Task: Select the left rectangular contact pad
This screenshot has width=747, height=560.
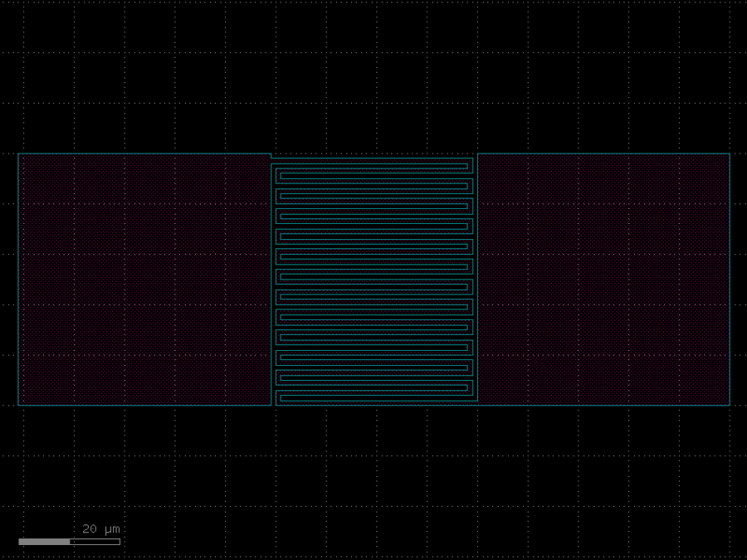Action: pyautogui.click(x=144, y=280)
